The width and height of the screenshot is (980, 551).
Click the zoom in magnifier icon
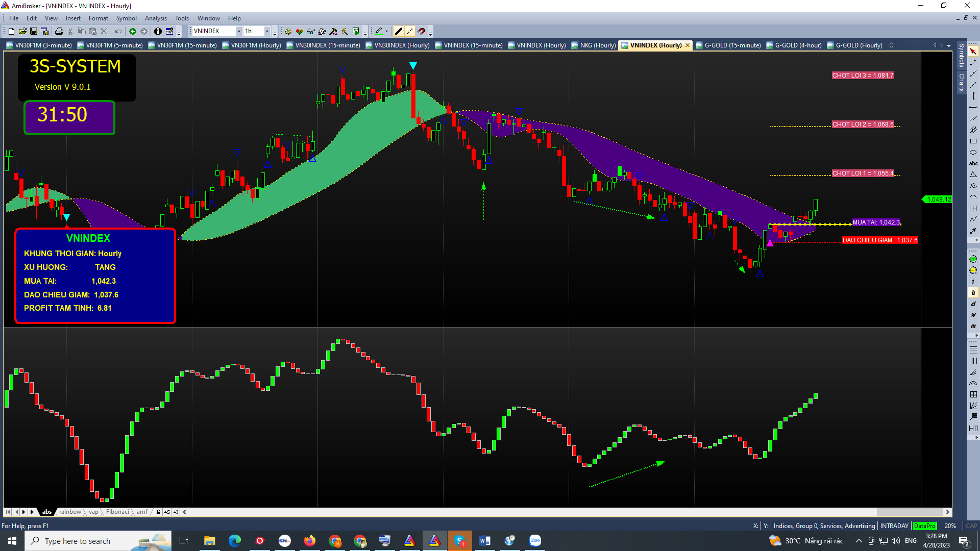point(973,259)
